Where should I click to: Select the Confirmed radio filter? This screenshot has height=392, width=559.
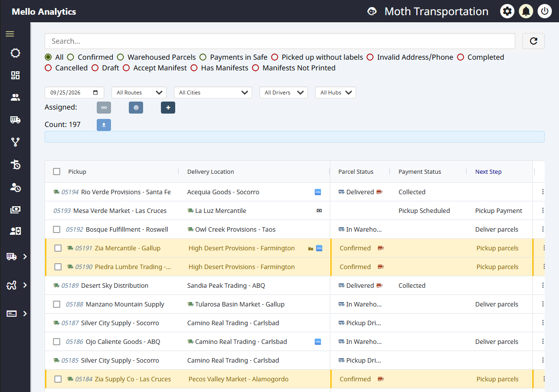(x=70, y=57)
